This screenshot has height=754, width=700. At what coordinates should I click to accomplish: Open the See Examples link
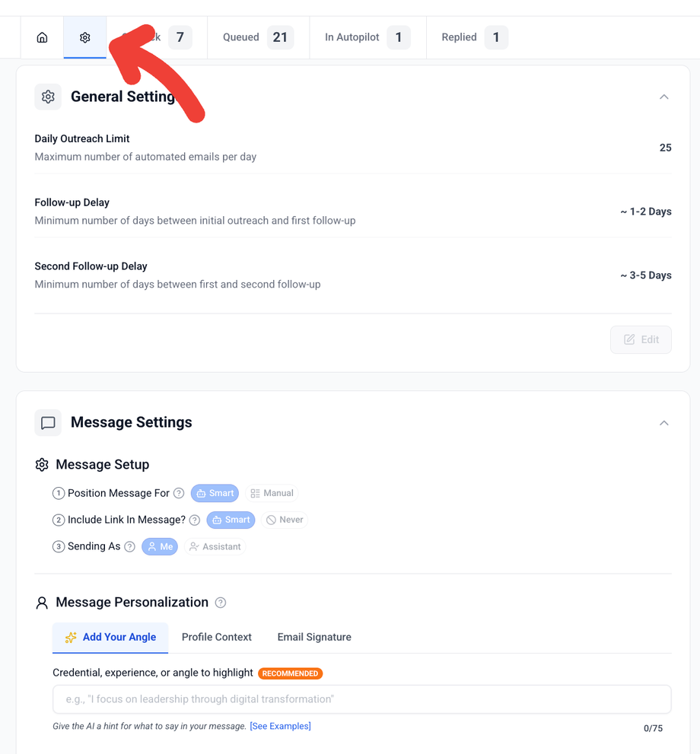280,726
